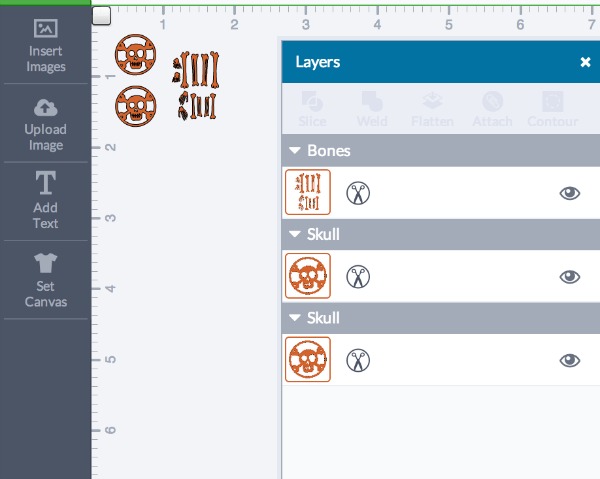
Task: Toggle visibility of the upper Skull layer
Action: pos(569,276)
